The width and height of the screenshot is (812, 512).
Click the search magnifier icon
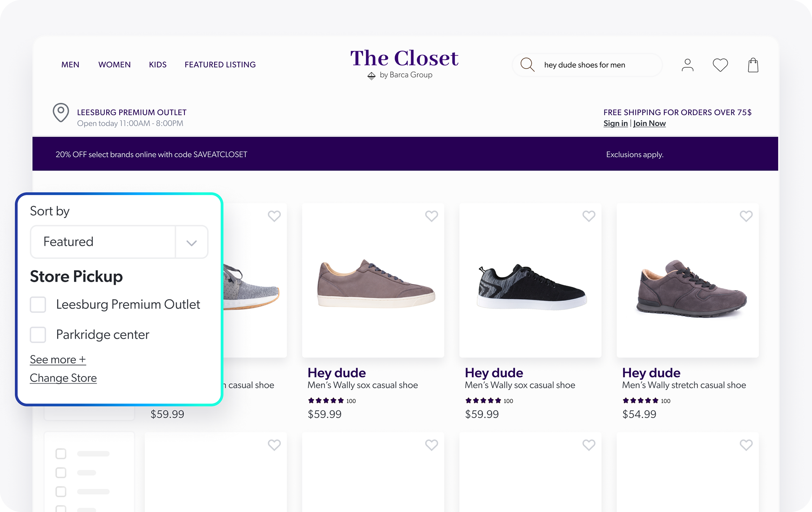pyautogui.click(x=527, y=65)
